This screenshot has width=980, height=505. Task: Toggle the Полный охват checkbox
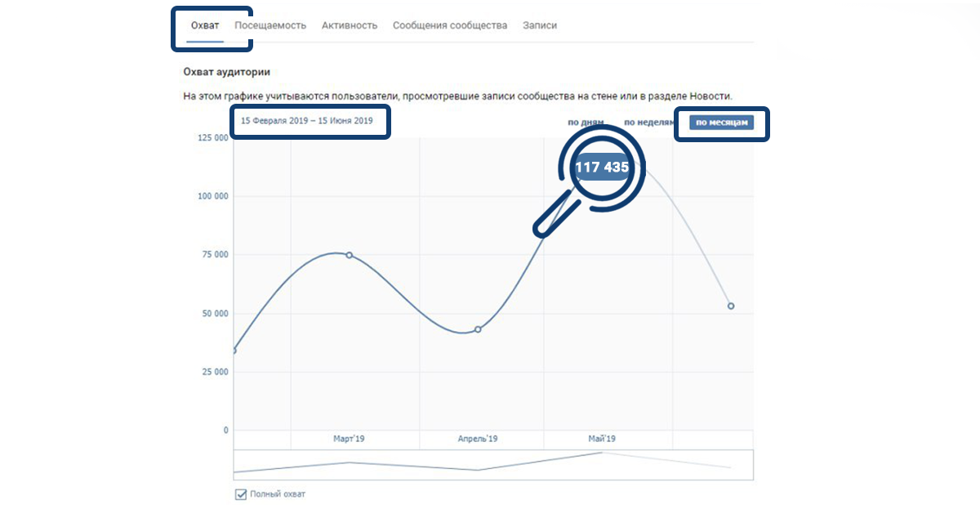pyautogui.click(x=241, y=494)
